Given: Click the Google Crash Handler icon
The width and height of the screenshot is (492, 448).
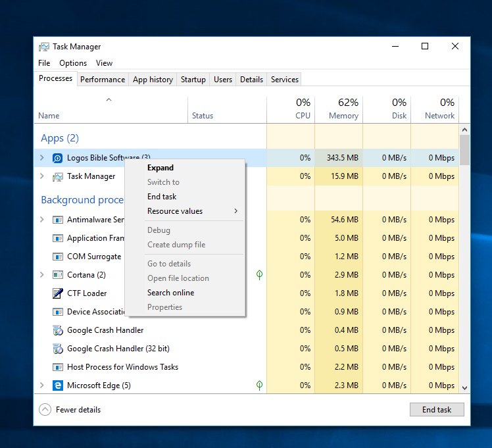Looking at the screenshot, I should click(57, 330).
